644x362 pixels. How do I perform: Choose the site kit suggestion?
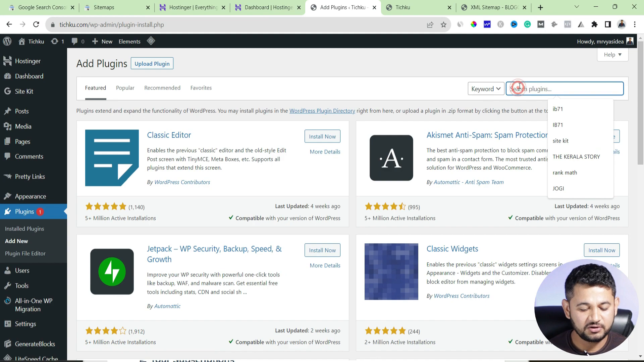(x=581, y=141)
